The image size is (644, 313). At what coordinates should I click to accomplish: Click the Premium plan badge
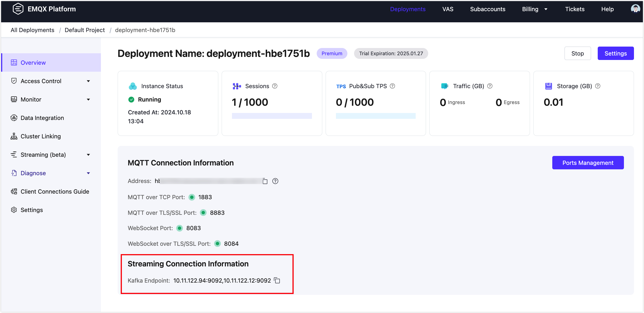(x=332, y=53)
